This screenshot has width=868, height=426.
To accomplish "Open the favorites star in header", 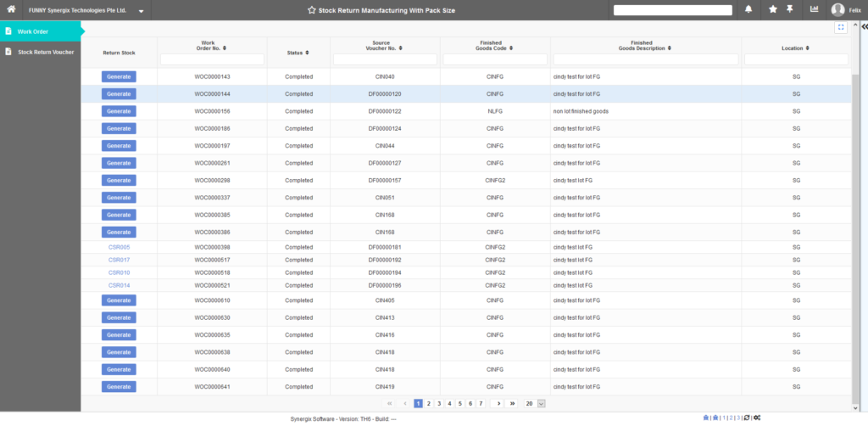I will [x=773, y=9].
